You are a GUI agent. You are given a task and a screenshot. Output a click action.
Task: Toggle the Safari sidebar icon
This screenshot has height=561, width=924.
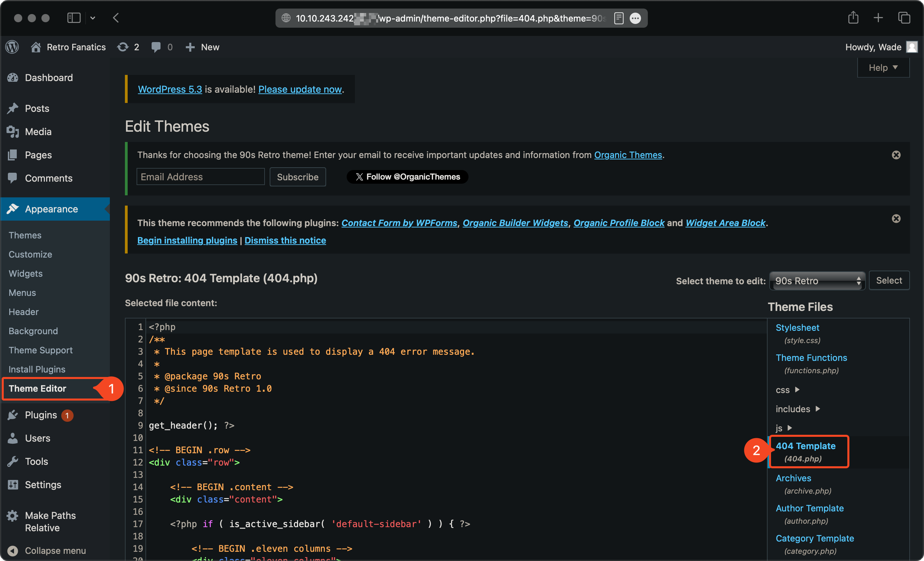point(74,17)
